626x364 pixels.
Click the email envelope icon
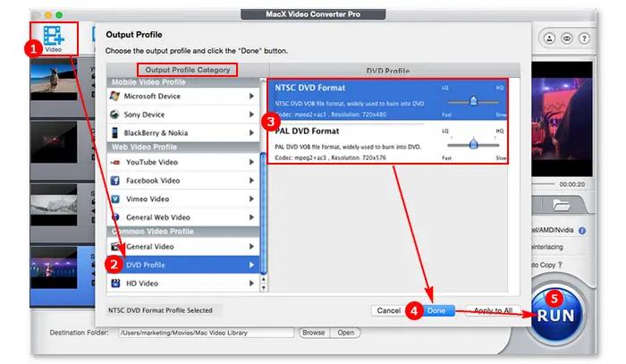[x=566, y=38]
